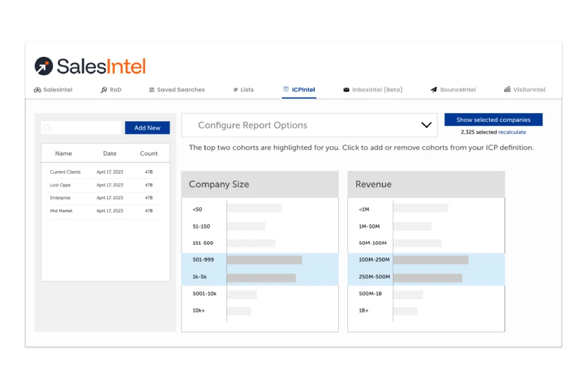Remove the 501-999 company size cohort
The width and height of the screenshot is (588, 389).
[x=260, y=260]
